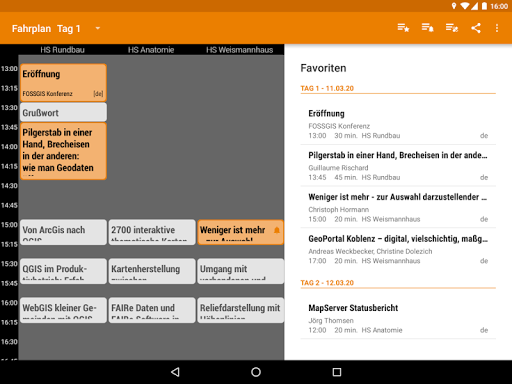Viewport: 512px width, 384px height.
Task: Open the favorites list icon
Action: 403,28
